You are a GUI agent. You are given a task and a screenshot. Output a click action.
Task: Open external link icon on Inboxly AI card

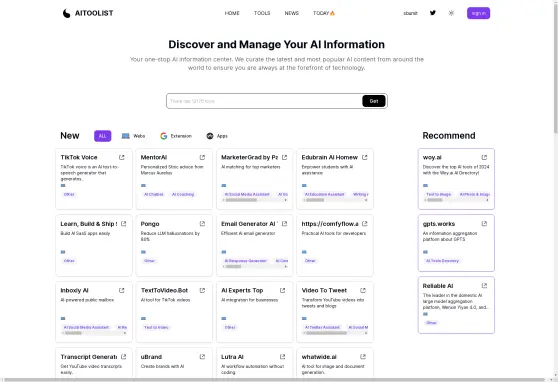pos(122,290)
